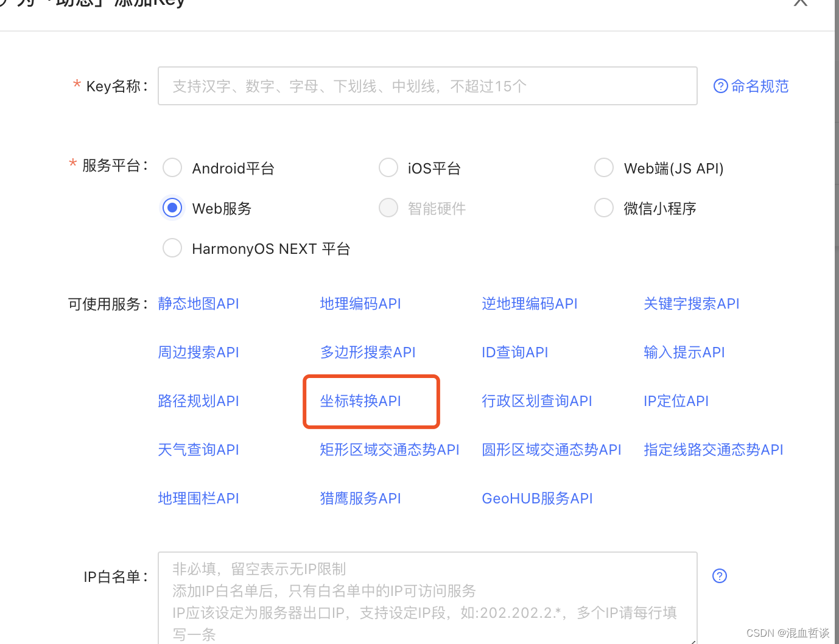Click inside the Key名称 input field

(x=427, y=86)
